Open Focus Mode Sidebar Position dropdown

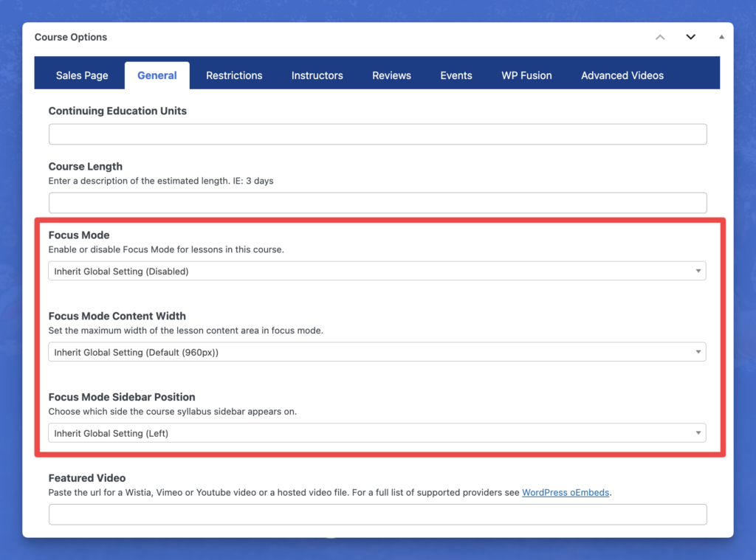[377, 433]
